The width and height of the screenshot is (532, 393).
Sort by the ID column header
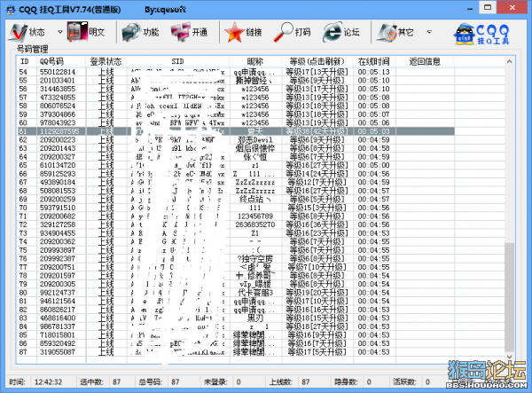coord(27,61)
